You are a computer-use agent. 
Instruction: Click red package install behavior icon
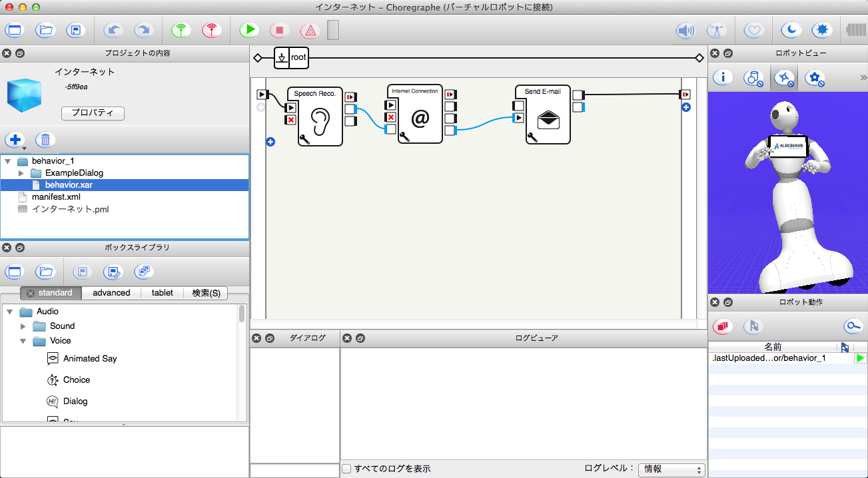[x=723, y=326]
